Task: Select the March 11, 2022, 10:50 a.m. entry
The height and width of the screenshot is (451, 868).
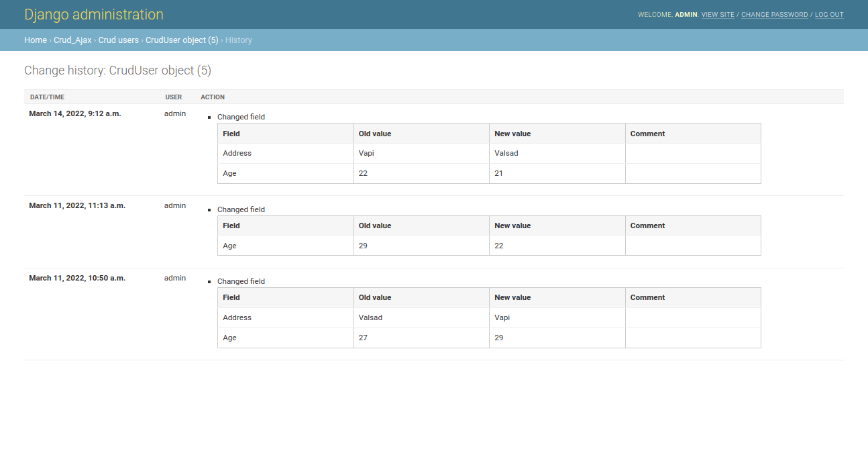Action: click(x=77, y=278)
